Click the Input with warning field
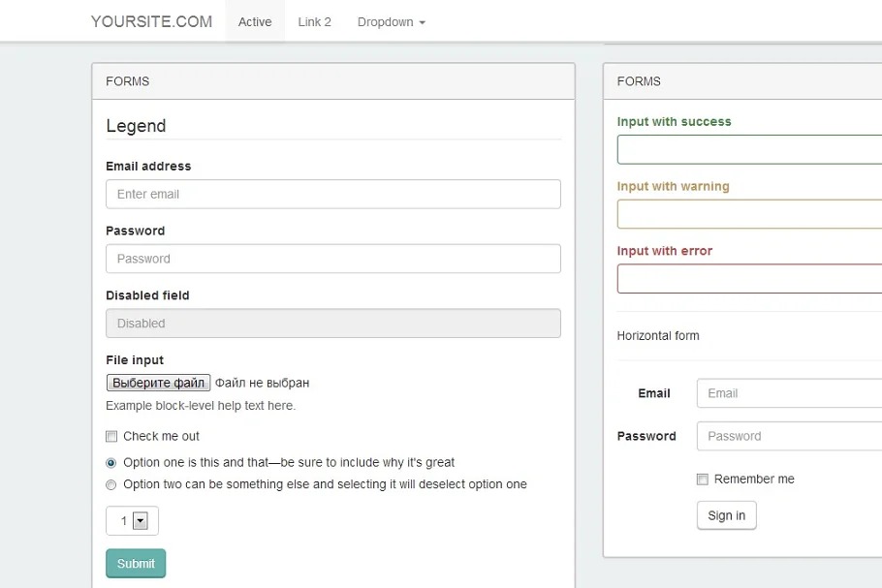Screen dimensions: 882x588 (748, 214)
